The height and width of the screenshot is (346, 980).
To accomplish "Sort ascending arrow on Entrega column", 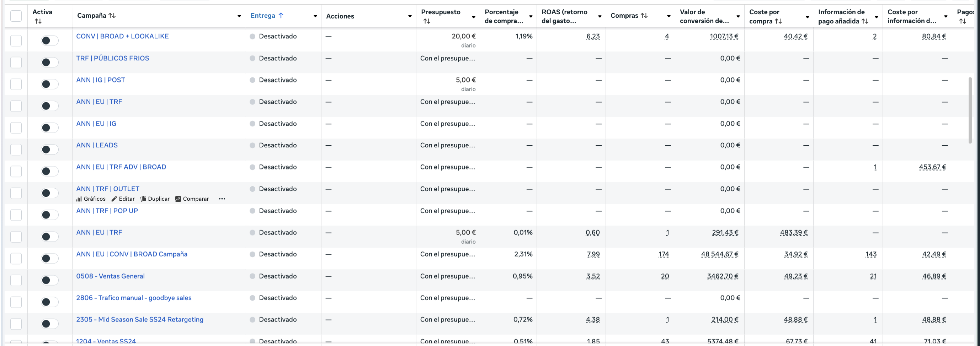I will [x=281, y=16].
